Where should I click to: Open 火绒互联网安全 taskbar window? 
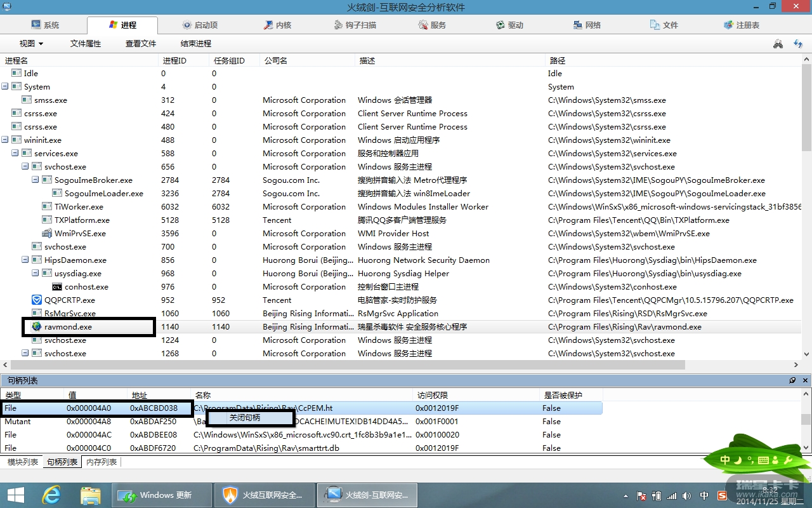(265, 495)
